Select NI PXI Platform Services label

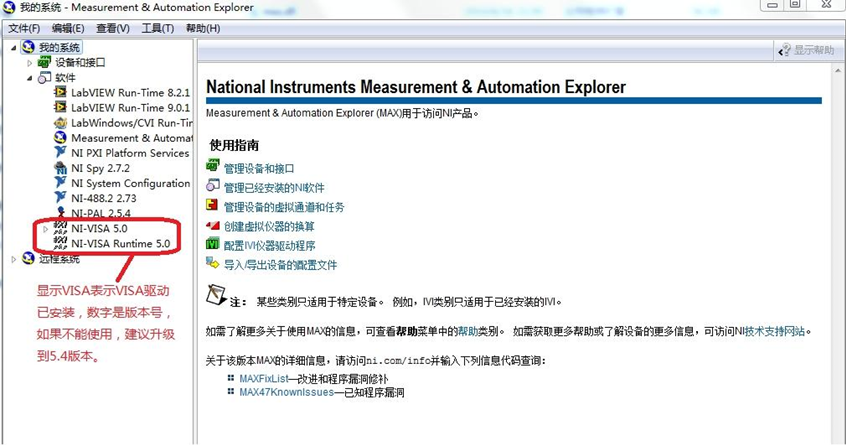[130, 153]
